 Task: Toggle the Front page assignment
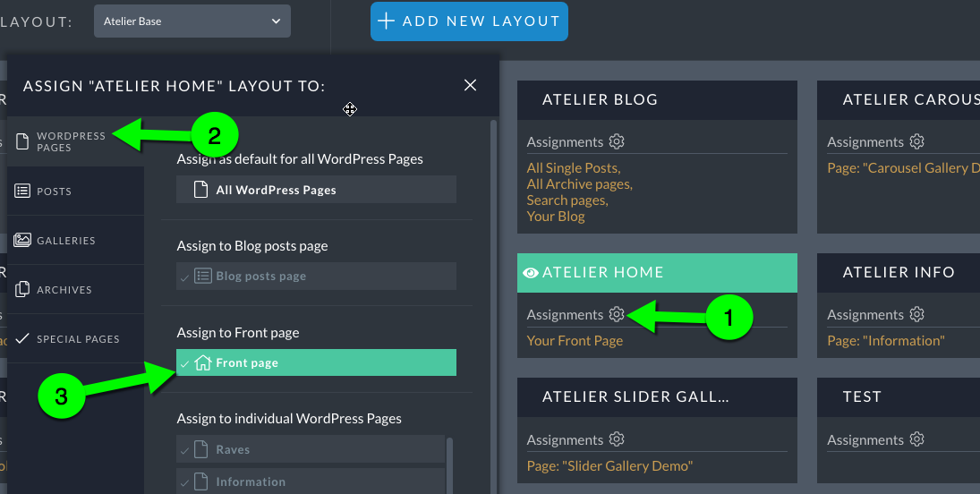click(316, 362)
